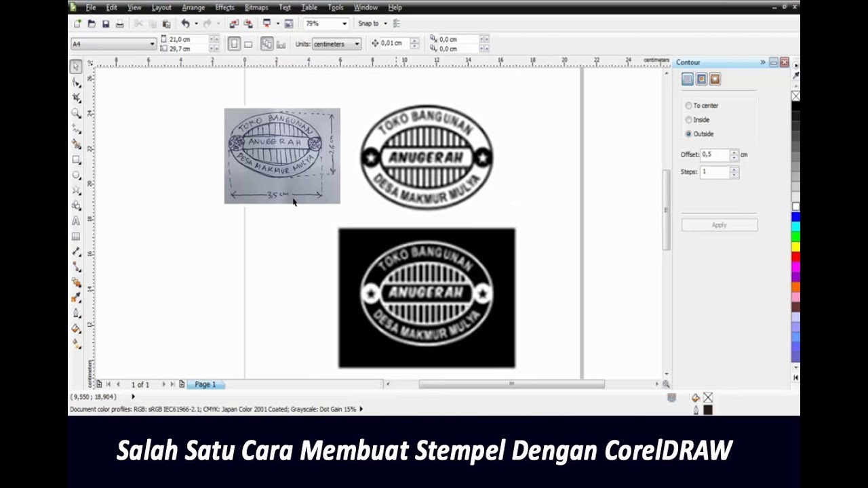Switch to Contour Steps tab icon
Image resolution: width=868 pixels, height=488 pixels.
[688, 79]
